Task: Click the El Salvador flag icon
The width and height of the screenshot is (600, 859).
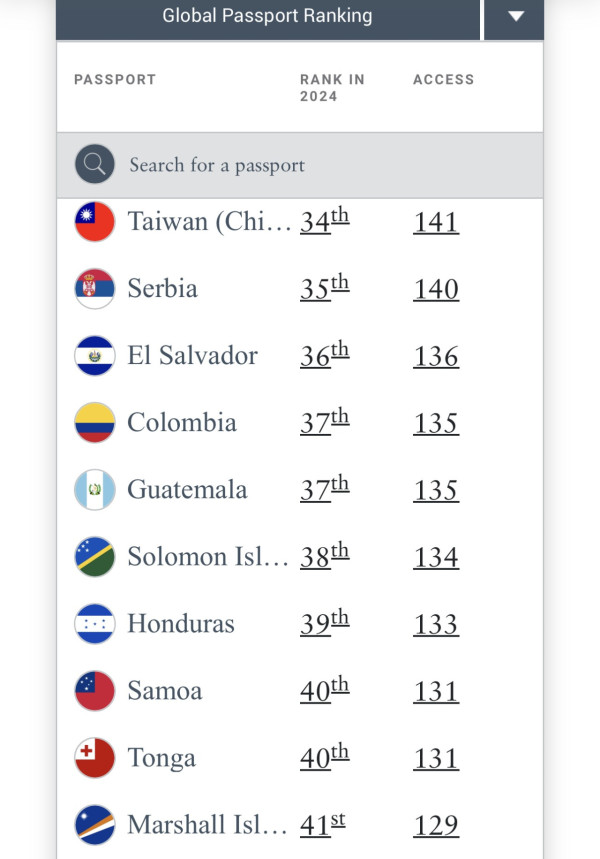Action: coord(95,356)
